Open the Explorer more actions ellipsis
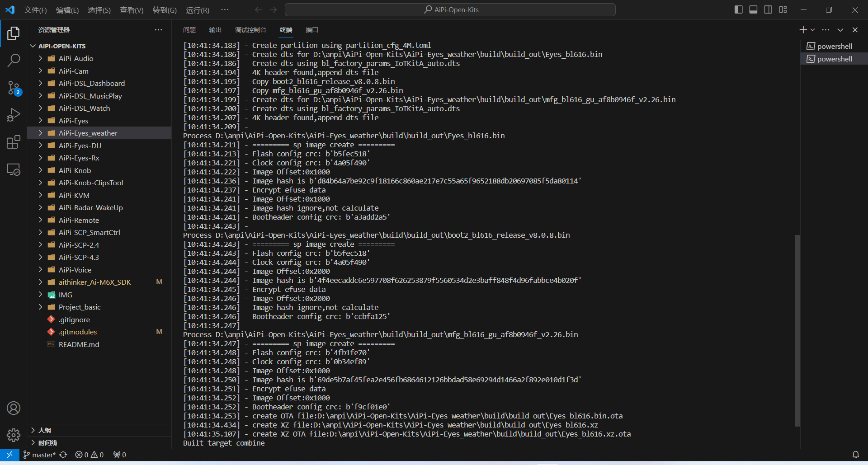 click(x=158, y=30)
